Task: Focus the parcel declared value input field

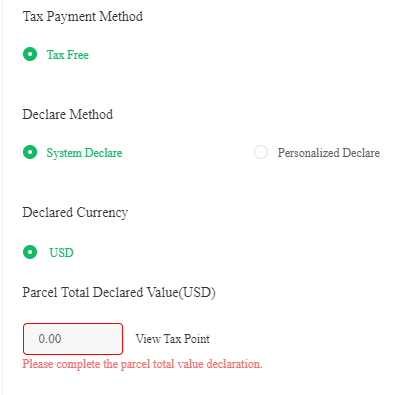Action: coord(73,339)
